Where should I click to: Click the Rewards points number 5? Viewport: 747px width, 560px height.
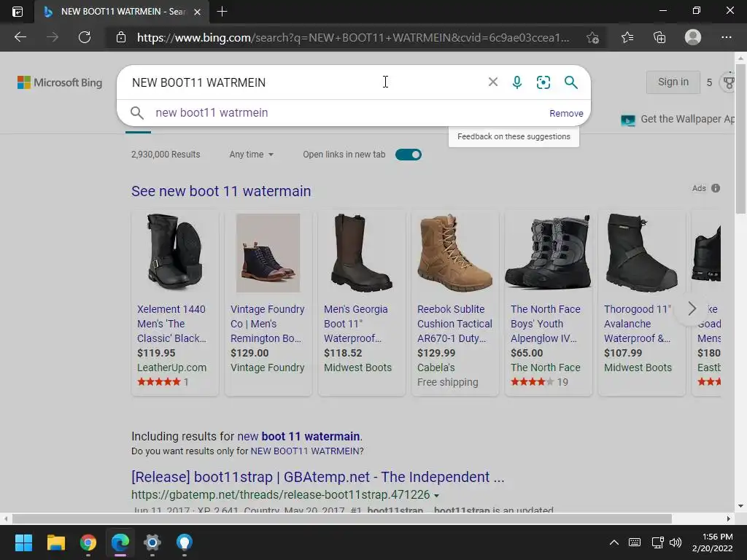(x=709, y=83)
